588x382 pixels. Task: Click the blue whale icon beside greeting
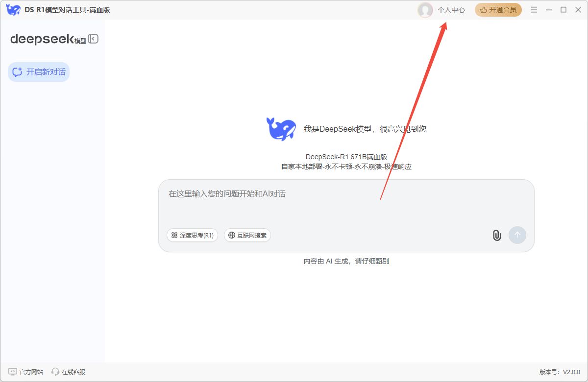coord(281,129)
